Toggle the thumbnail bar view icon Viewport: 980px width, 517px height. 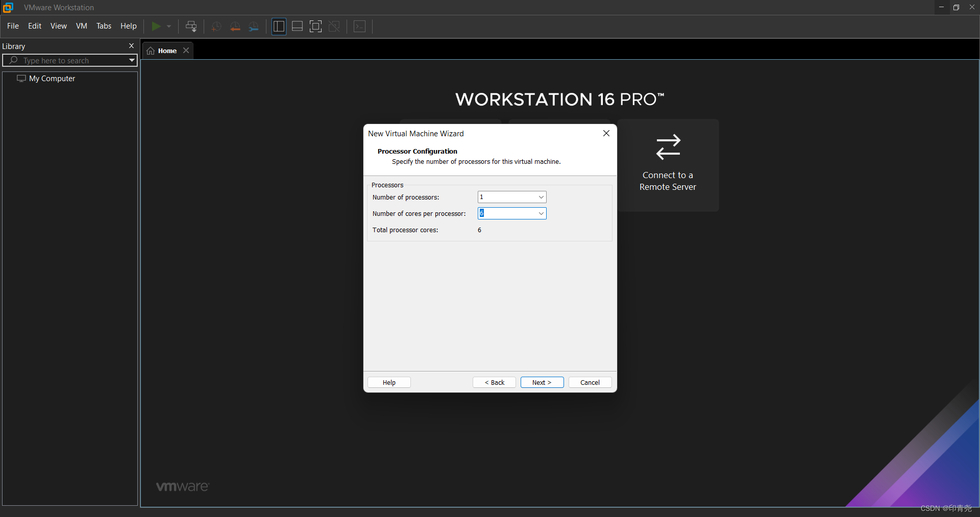tap(297, 26)
